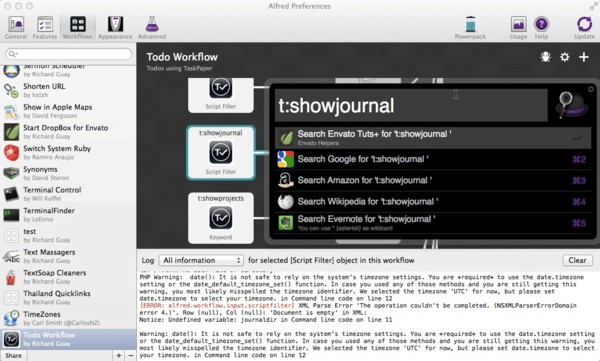Select the TextSoap Cleaners workflow

point(68,276)
